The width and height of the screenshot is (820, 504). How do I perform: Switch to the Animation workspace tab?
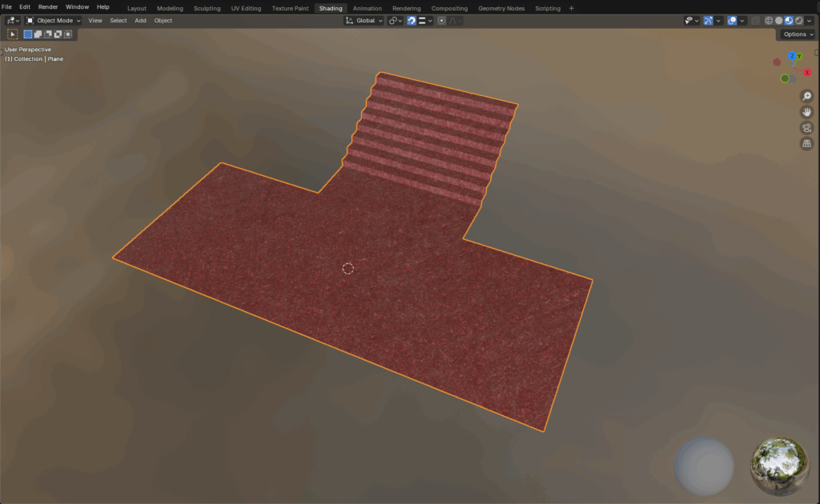pos(367,8)
